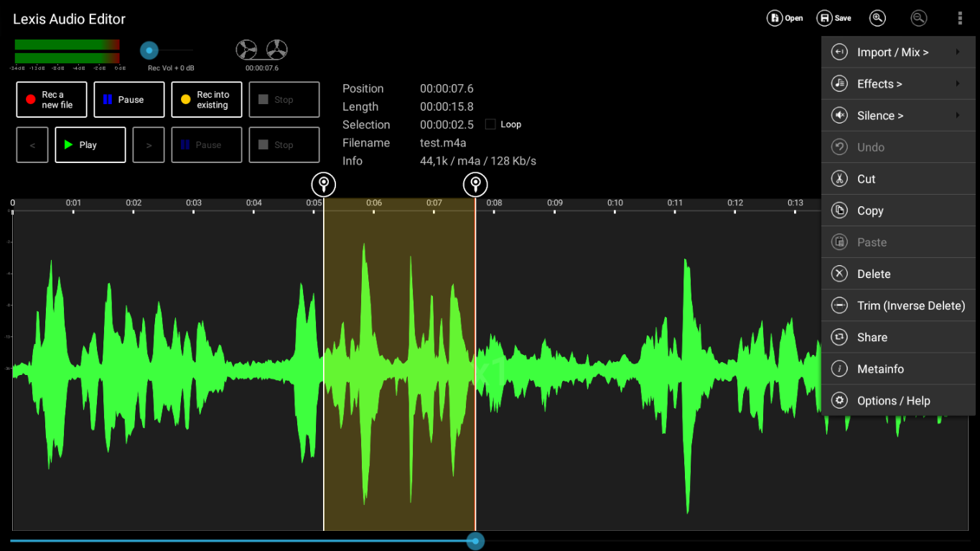Select the selection start marker pin

(x=324, y=185)
